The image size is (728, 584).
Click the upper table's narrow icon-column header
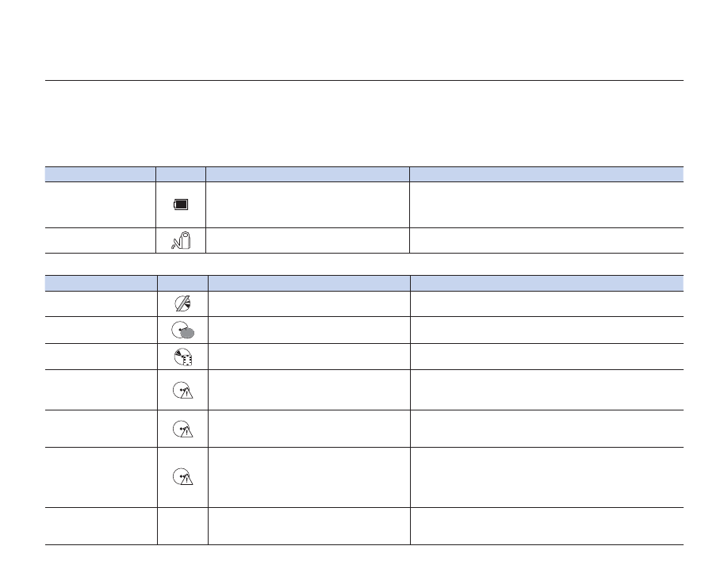point(180,174)
